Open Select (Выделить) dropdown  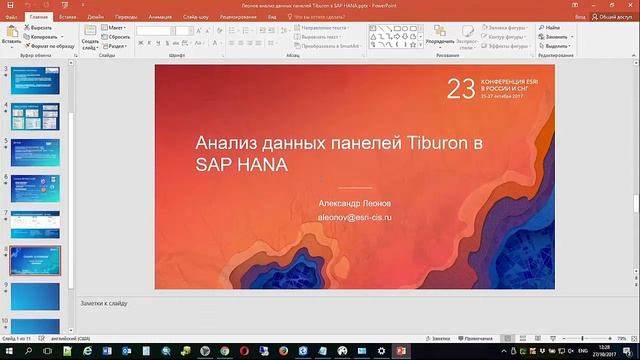[555, 46]
